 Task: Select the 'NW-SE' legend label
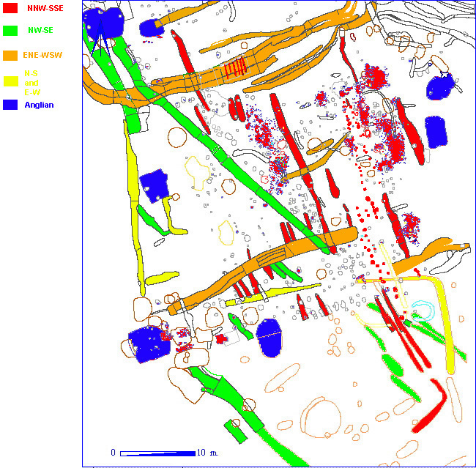click(40, 30)
